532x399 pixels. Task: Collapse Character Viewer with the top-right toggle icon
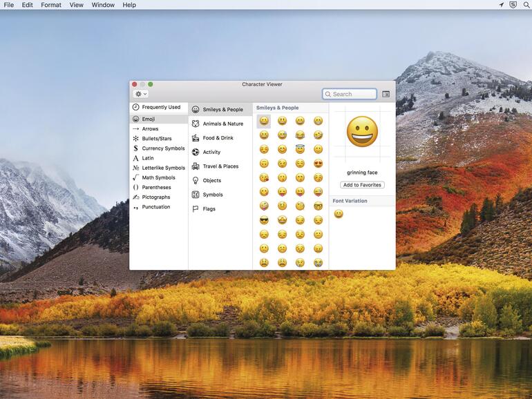(386, 94)
